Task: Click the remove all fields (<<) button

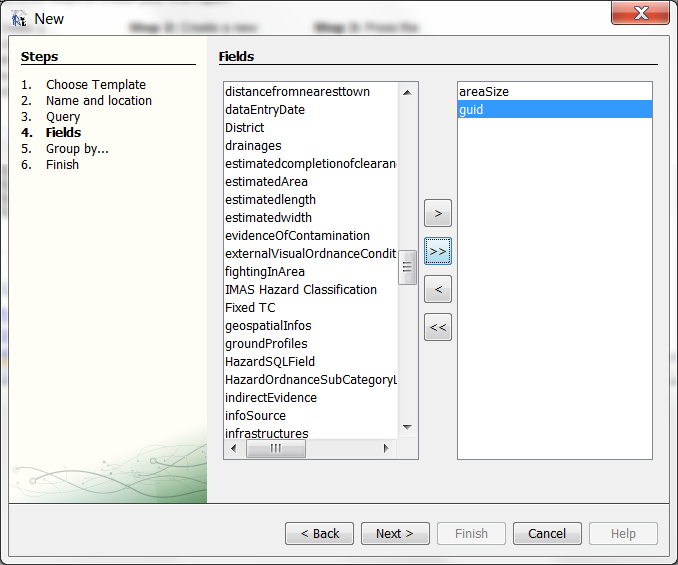Action: 437,327
